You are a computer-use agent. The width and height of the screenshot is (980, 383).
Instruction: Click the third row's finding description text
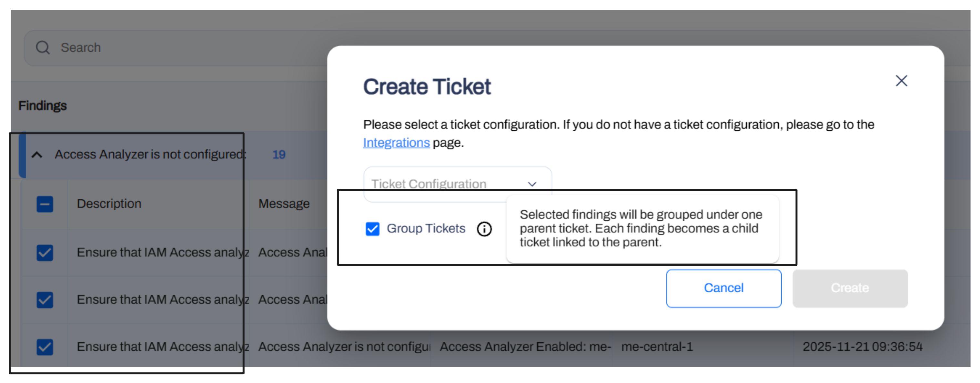[162, 347]
